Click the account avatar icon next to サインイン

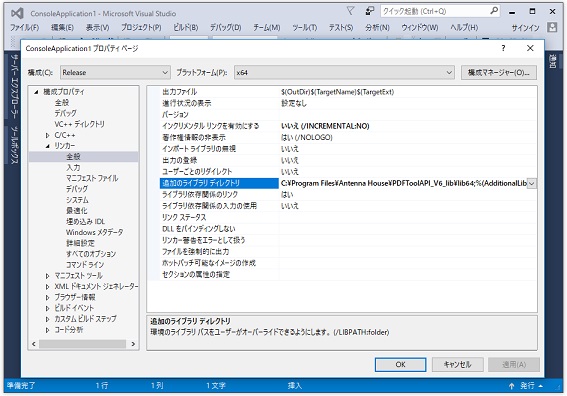tap(552, 27)
